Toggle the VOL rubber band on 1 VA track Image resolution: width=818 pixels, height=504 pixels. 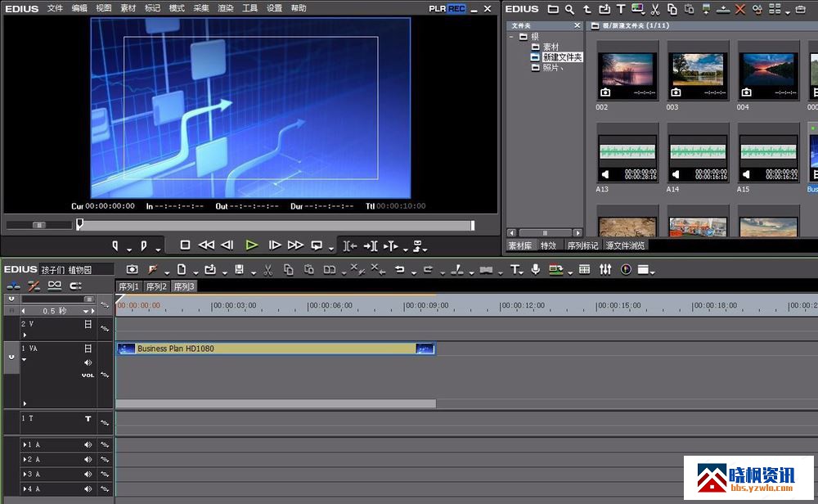click(88, 375)
